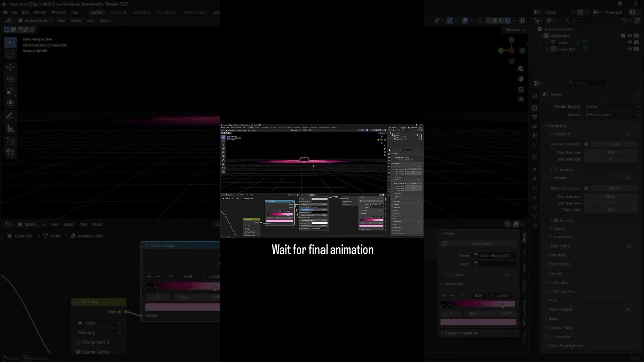Switch perspective/orthographic grid icon

coord(520,99)
